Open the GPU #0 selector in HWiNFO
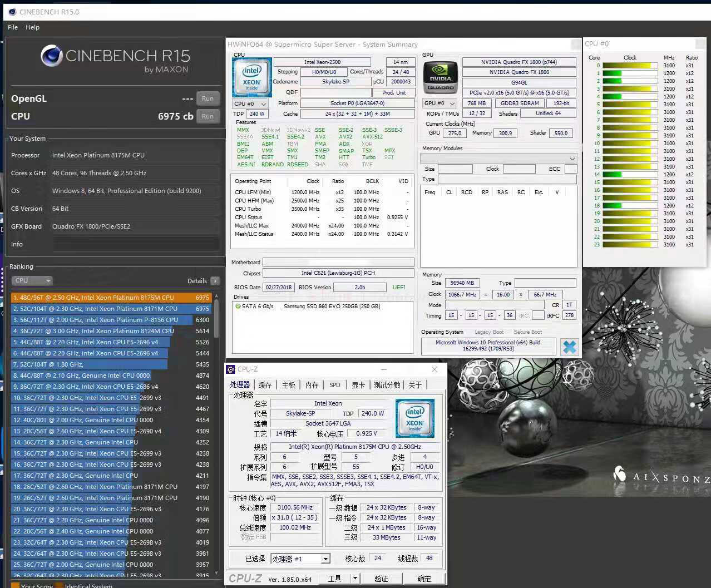 click(x=440, y=103)
